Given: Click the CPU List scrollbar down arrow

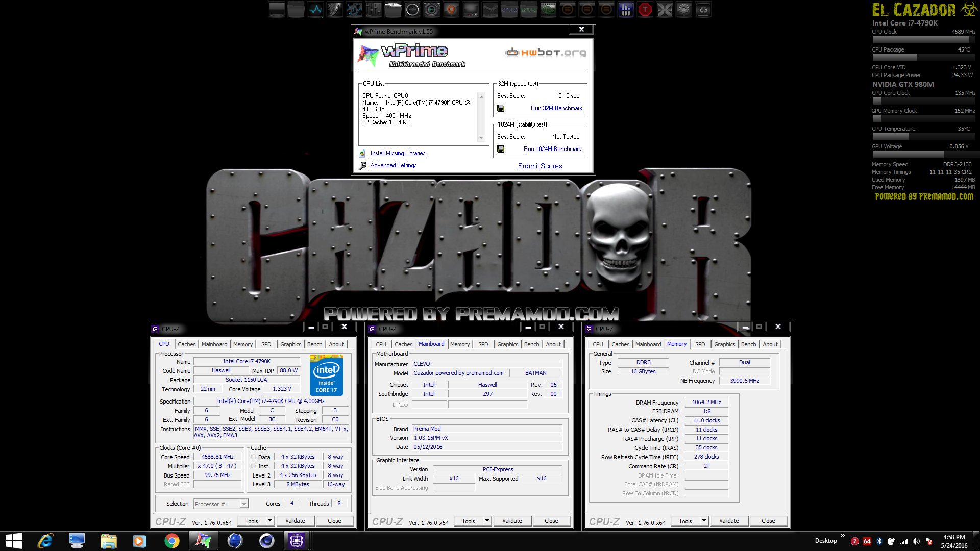Looking at the screenshot, I should click(481, 138).
